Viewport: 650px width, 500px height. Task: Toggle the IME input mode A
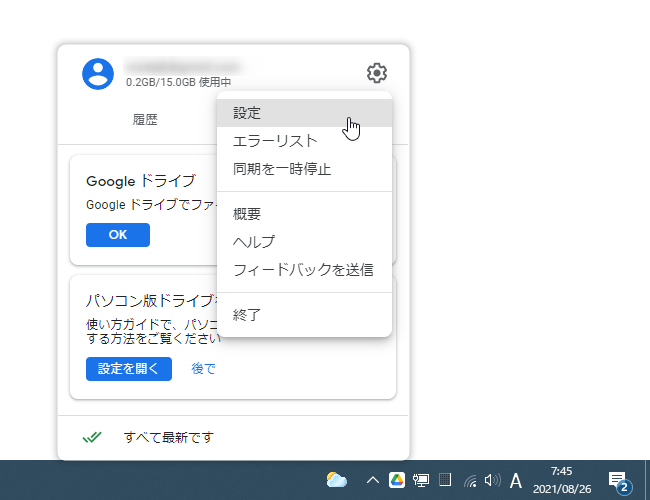(x=516, y=481)
